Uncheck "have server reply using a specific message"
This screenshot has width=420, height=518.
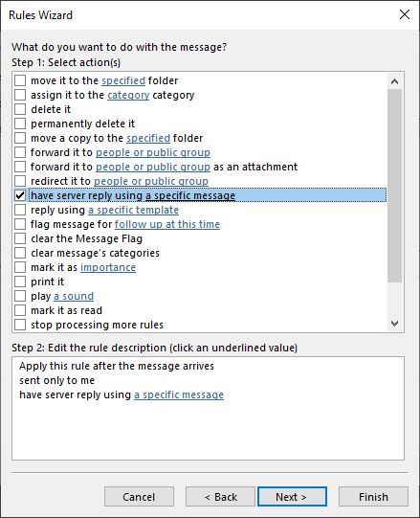pyautogui.click(x=20, y=195)
